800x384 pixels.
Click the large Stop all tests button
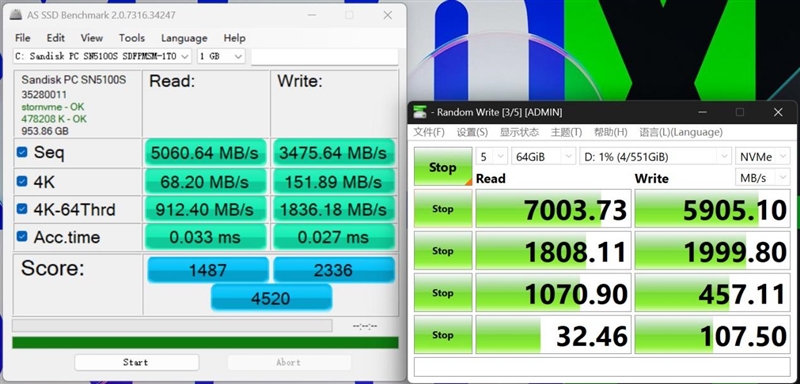[442, 167]
